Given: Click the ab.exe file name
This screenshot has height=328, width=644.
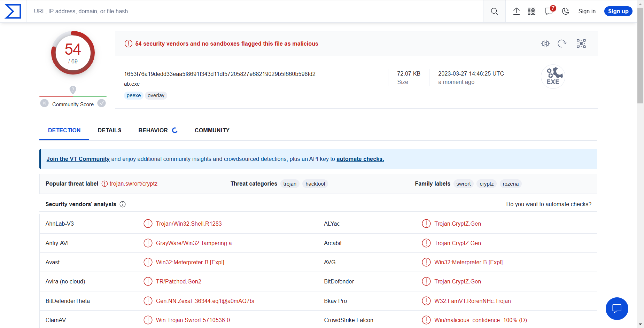Looking at the screenshot, I should tap(132, 84).
